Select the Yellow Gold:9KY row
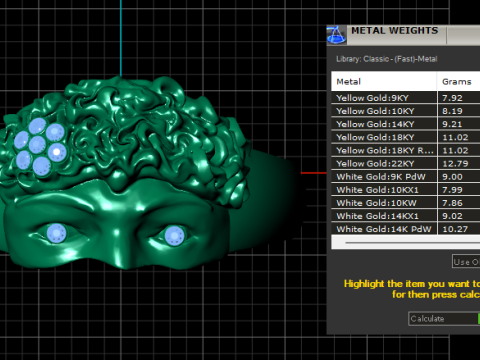 point(406,98)
